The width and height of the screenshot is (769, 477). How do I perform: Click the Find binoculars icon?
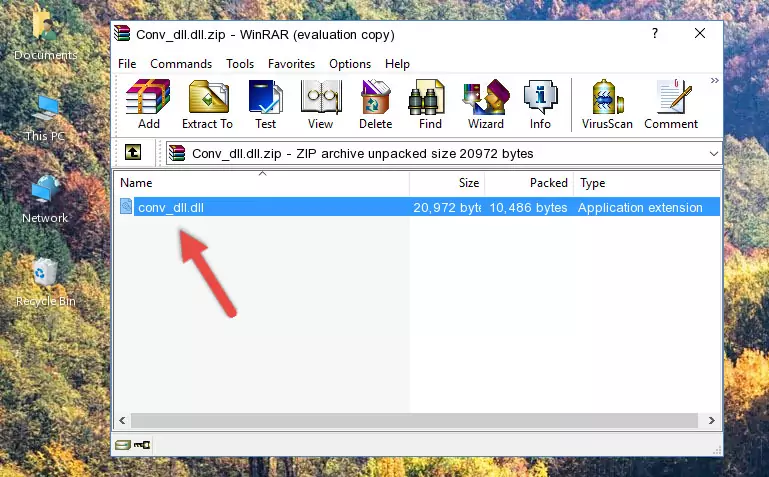[x=430, y=103]
